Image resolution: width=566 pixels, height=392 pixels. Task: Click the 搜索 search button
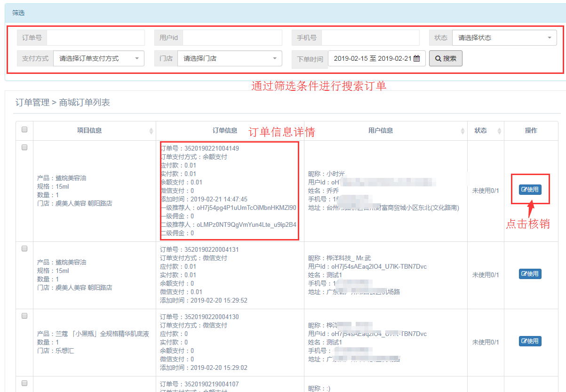pos(446,59)
